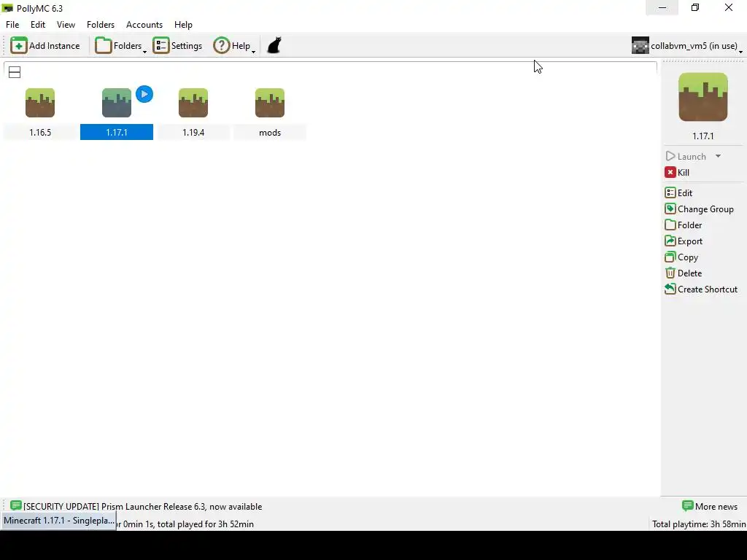Minimize the PollyMC window
747x560 pixels.
tap(662, 7)
